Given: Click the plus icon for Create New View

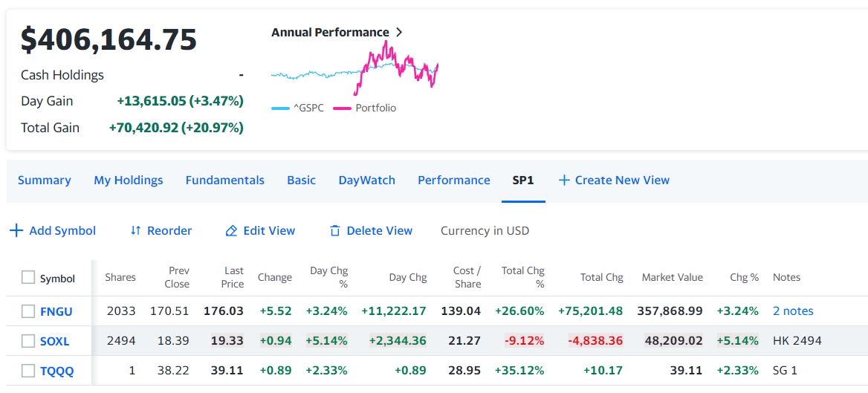Looking at the screenshot, I should click(564, 181).
